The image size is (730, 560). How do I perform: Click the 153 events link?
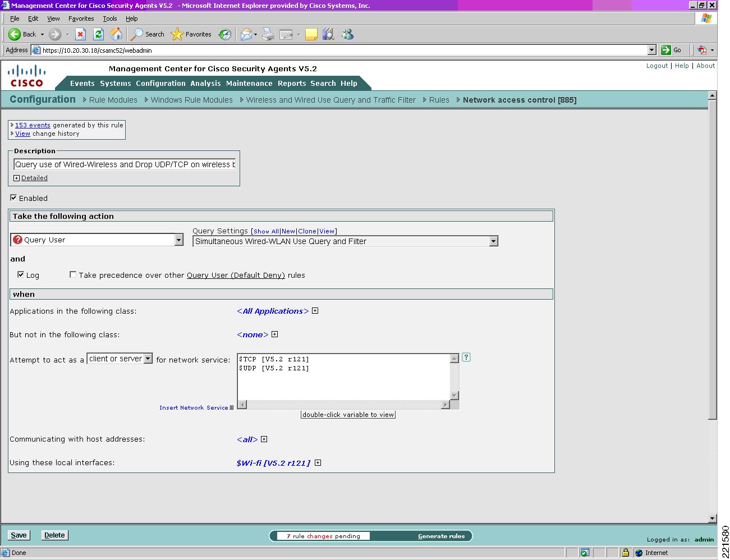click(33, 125)
